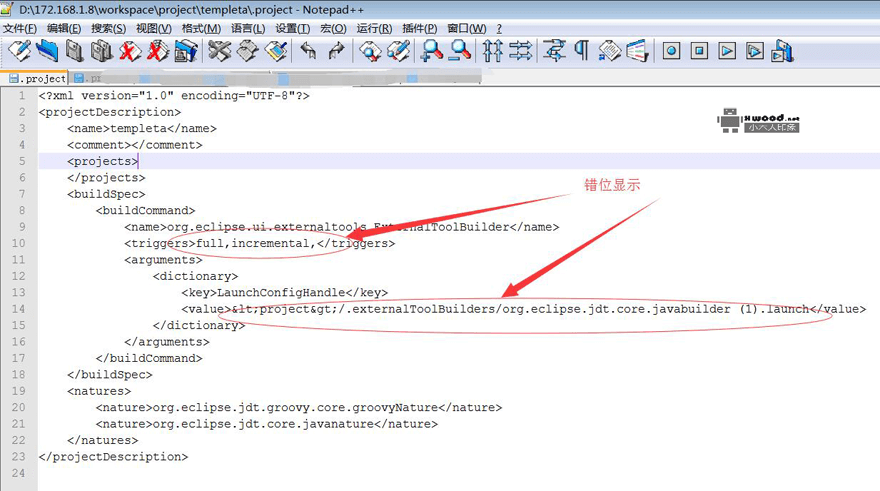Click the XML declaration on line 1
The width and height of the screenshot is (880, 491).
tap(174, 95)
